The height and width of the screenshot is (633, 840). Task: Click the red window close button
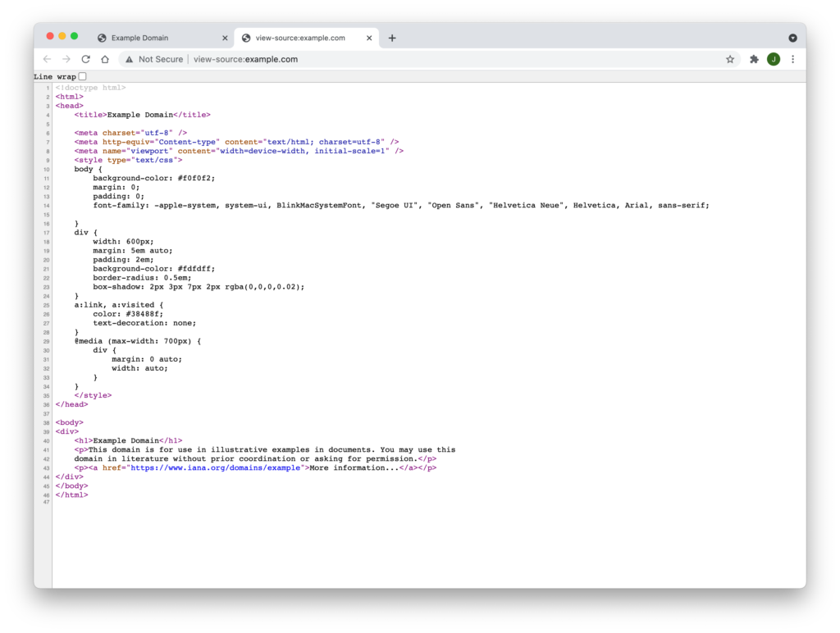coord(50,36)
